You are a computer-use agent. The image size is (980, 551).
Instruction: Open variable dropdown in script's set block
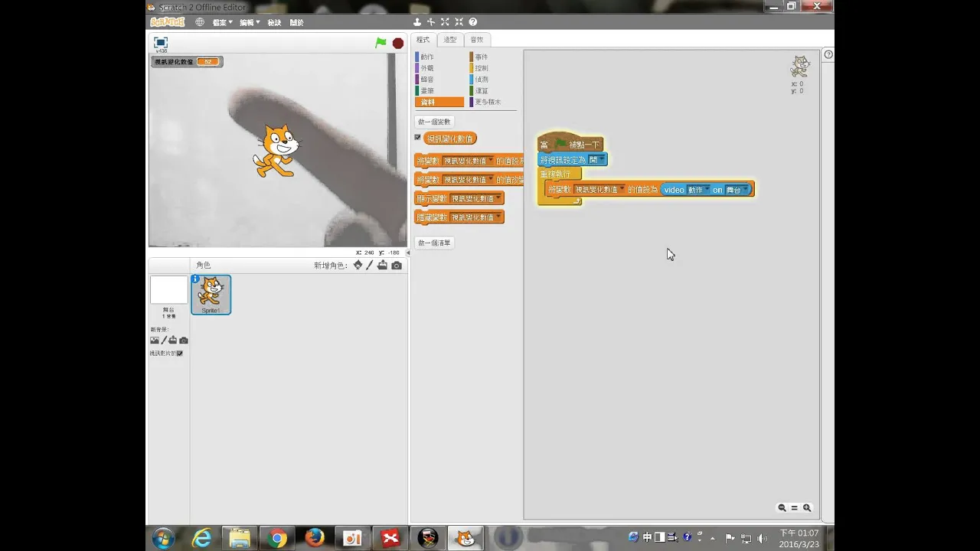[600, 189]
